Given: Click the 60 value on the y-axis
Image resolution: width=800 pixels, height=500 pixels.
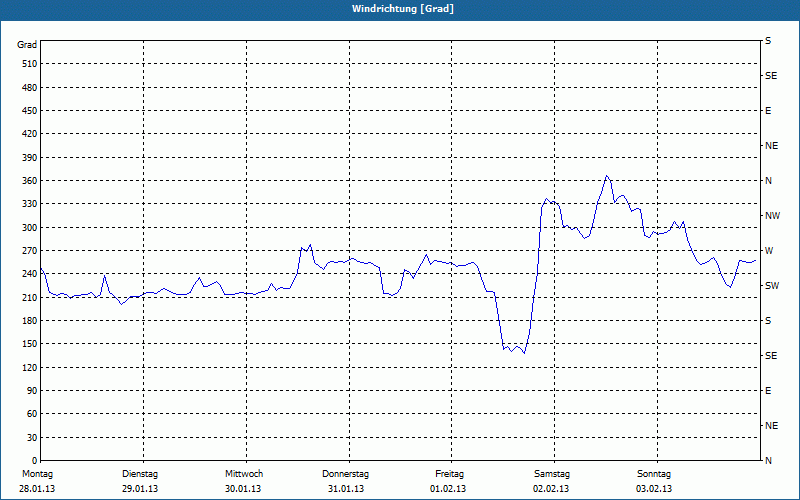Looking at the screenshot, I should click(32, 413).
